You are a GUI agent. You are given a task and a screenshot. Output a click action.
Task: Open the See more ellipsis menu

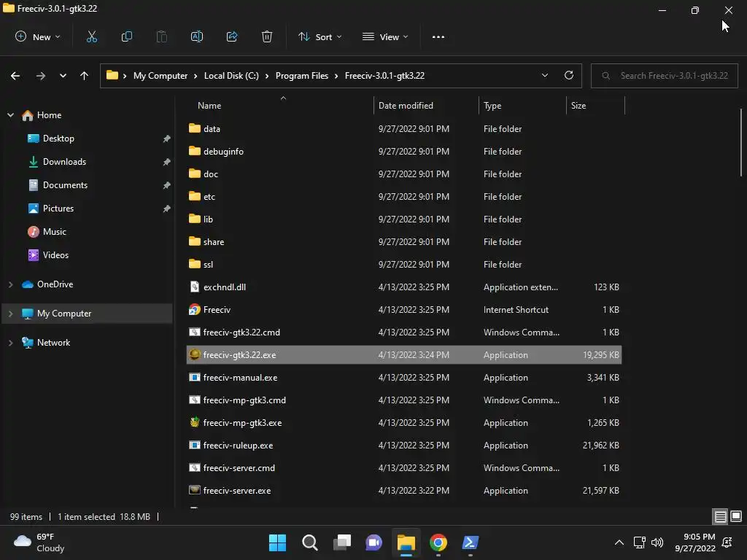click(x=438, y=36)
